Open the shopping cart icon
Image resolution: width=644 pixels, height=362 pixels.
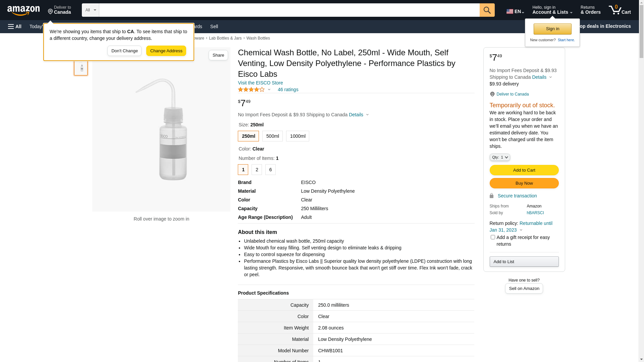(620, 10)
